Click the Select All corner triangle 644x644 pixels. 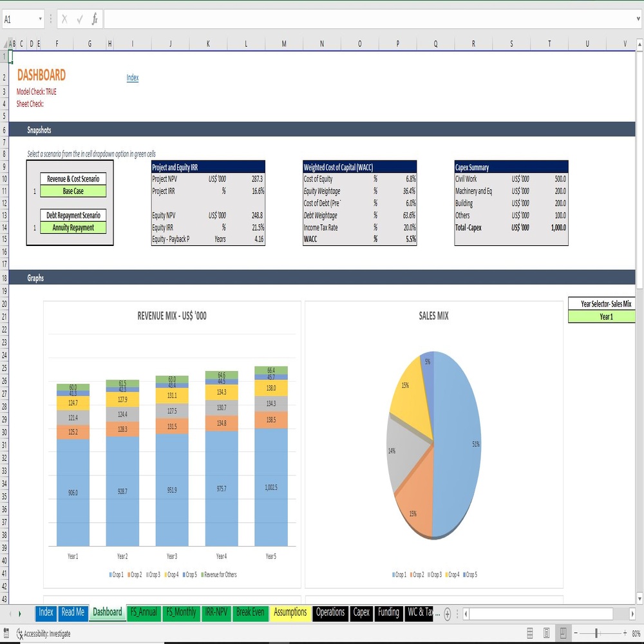(5, 44)
